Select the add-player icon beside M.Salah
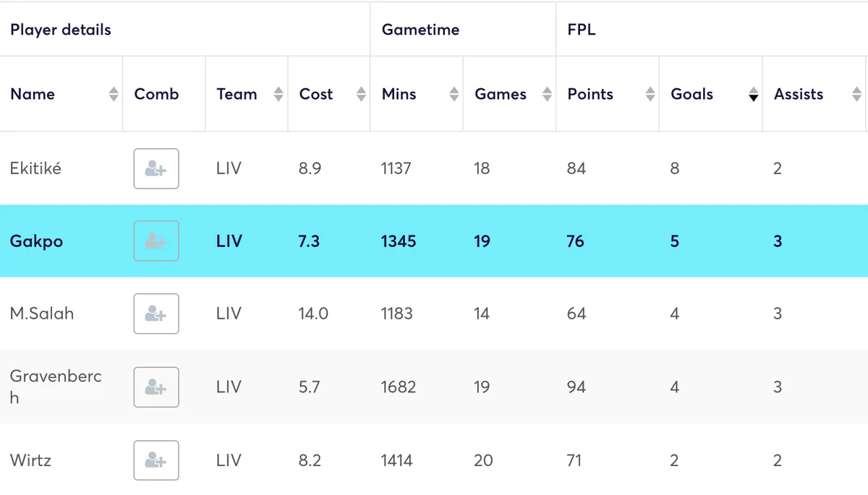This screenshot has height=495, width=868. coord(156,314)
